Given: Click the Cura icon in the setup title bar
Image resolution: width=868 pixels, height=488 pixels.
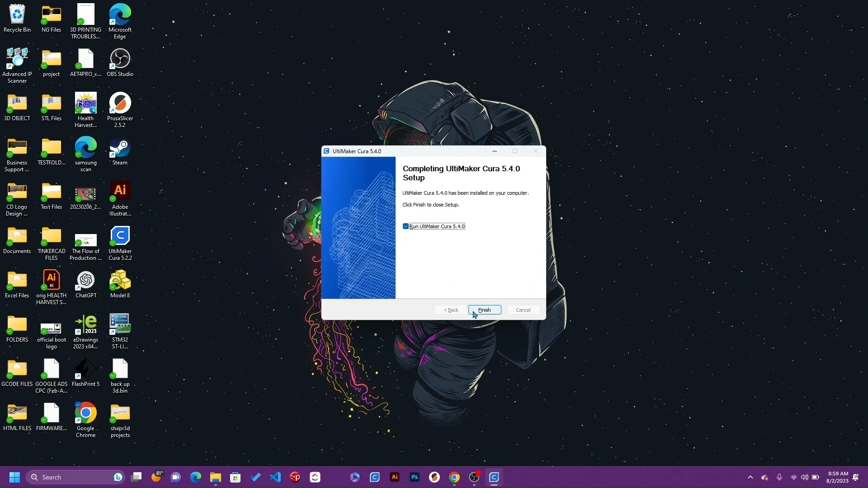Looking at the screenshot, I should point(326,151).
